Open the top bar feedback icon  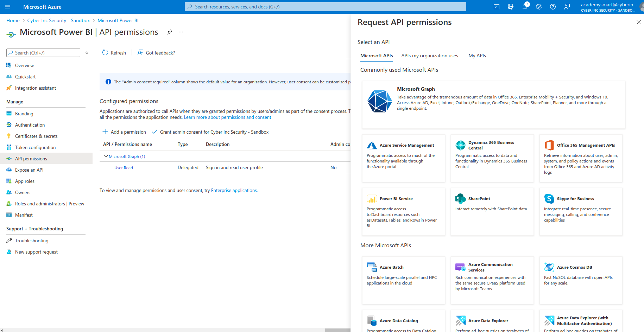click(x=567, y=7)
